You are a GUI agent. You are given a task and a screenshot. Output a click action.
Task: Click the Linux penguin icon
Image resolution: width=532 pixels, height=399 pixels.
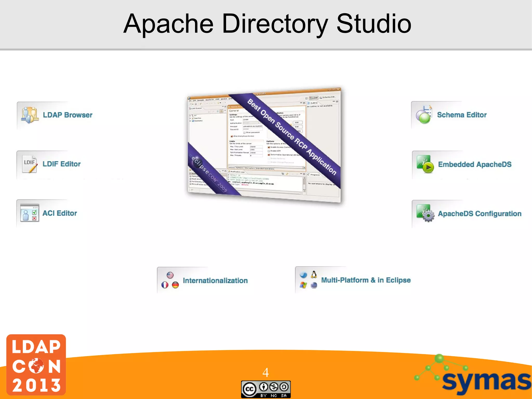click(314, 274)
